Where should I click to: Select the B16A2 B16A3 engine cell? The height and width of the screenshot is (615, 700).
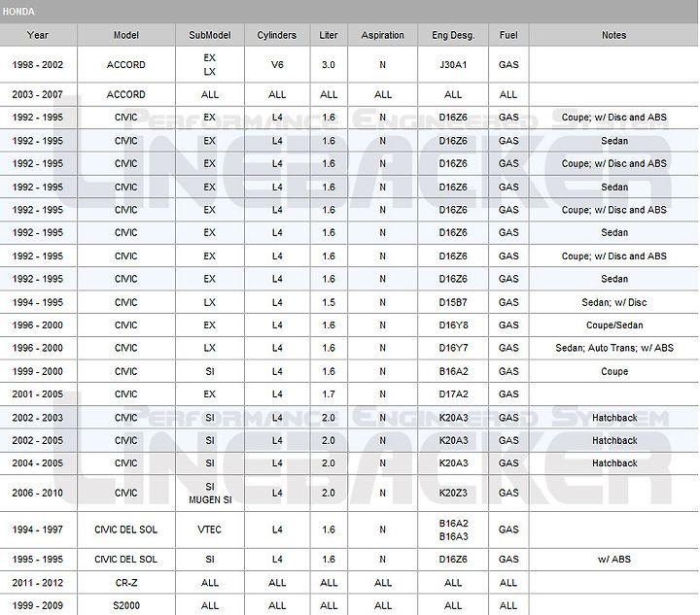tap(453, 530)
